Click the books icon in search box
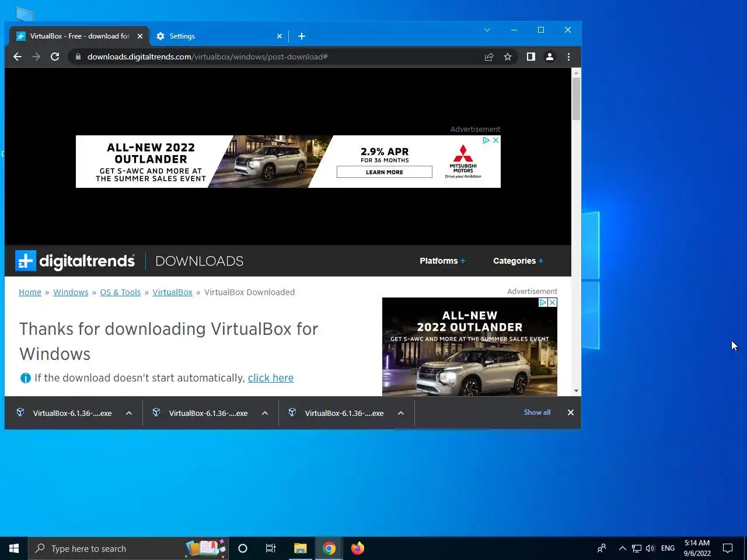 tap(205, 548)
